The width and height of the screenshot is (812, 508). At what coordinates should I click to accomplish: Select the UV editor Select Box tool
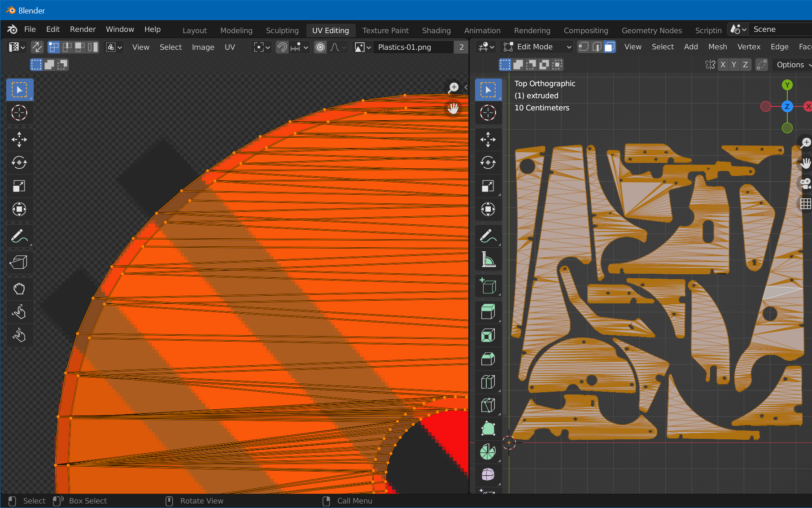[x=19, y=90]
